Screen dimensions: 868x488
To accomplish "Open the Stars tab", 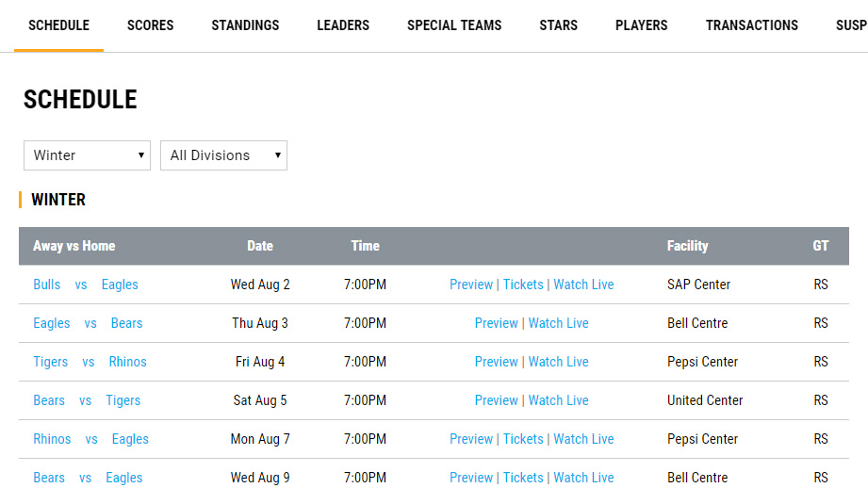I will [x=558, y=25].
